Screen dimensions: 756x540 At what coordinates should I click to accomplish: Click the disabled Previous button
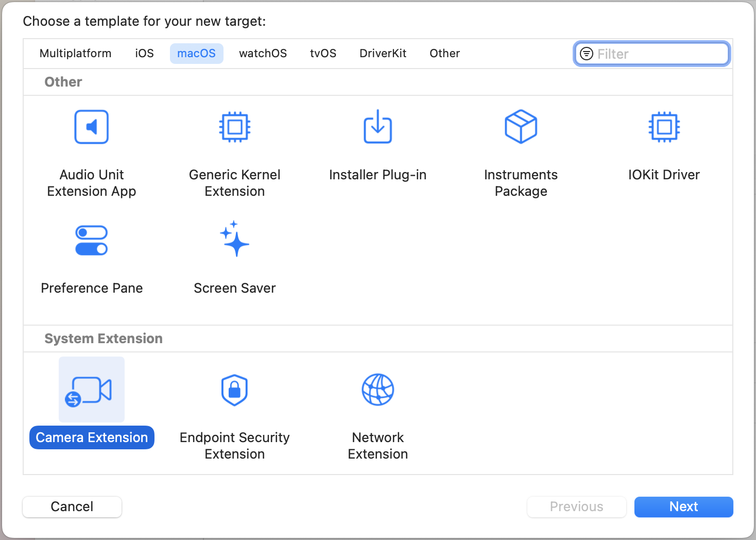click(x=577, y=507)
